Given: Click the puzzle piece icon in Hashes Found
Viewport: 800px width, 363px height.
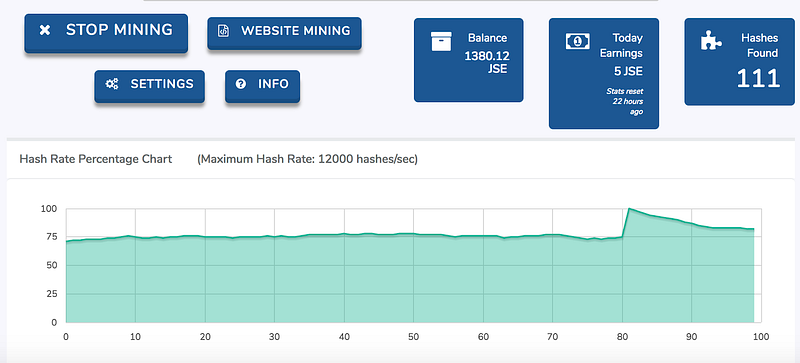Looking at the screenshot, I should (x=711, y=40).
